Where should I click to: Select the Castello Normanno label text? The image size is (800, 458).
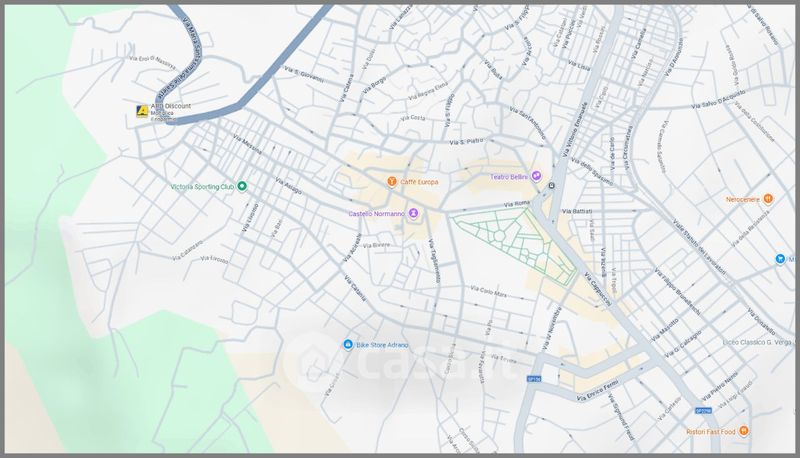pos(377,214)
